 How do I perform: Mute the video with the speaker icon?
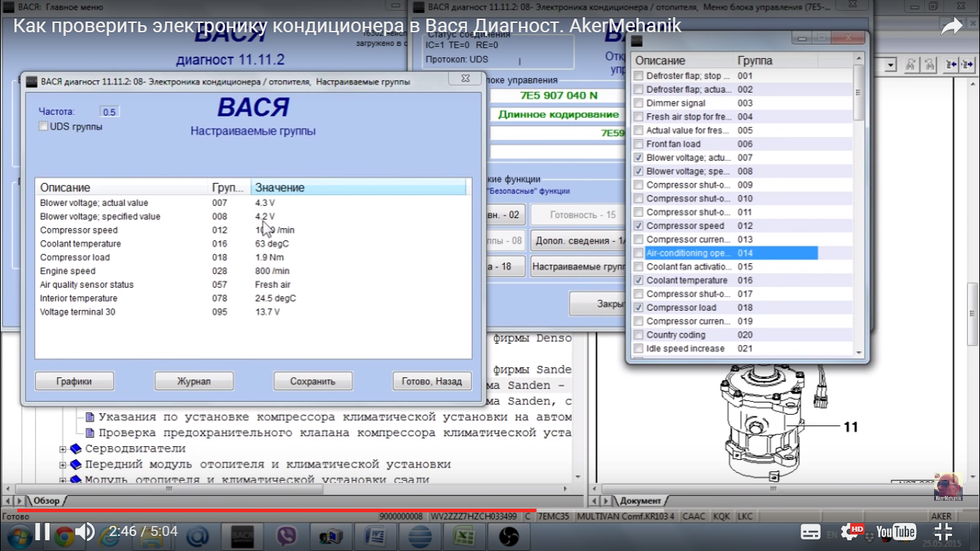click(85, 532)
